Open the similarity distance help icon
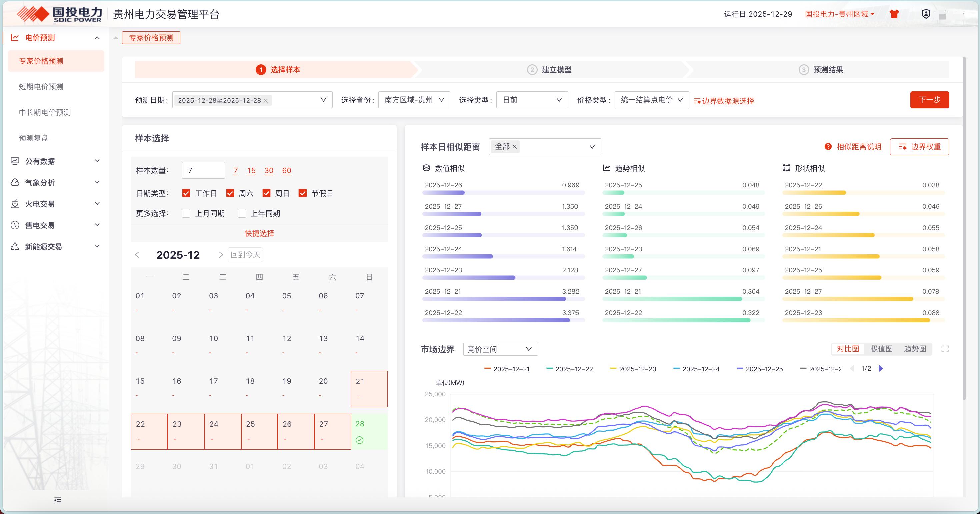 pos(828,147)
